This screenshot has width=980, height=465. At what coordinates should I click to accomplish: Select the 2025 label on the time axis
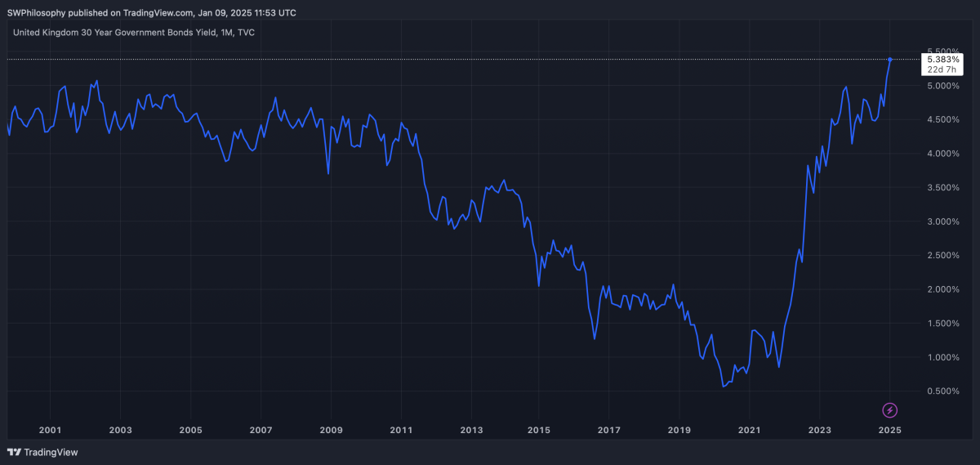click(889, 430)
